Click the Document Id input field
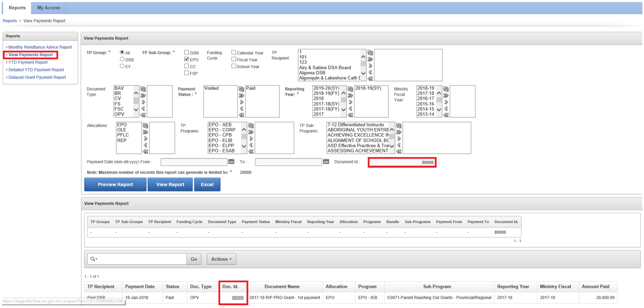644x308 pixels. coord(402,162)
